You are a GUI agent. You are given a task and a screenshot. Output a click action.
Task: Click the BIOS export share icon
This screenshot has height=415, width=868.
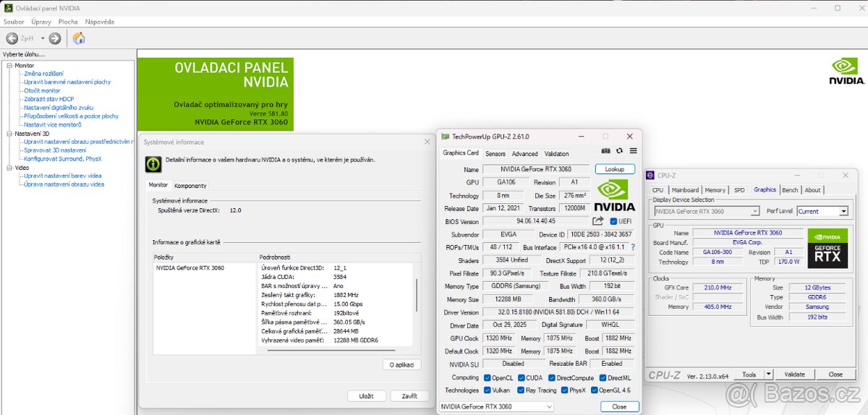(598, 221)
